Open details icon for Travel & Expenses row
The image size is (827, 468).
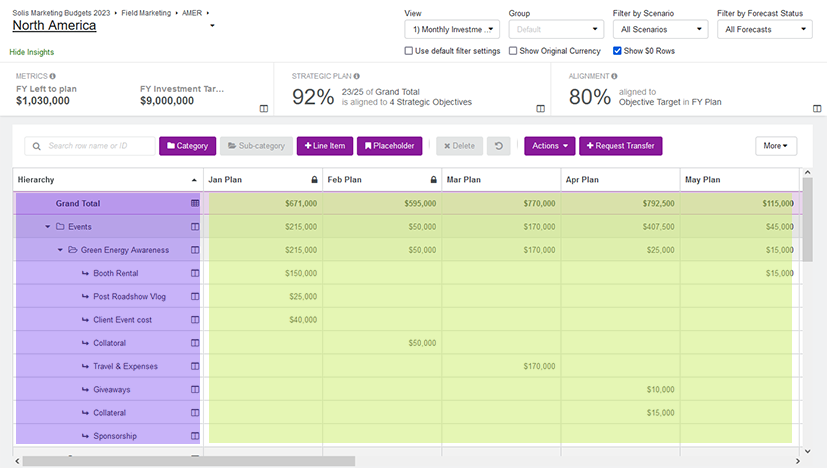195,366
